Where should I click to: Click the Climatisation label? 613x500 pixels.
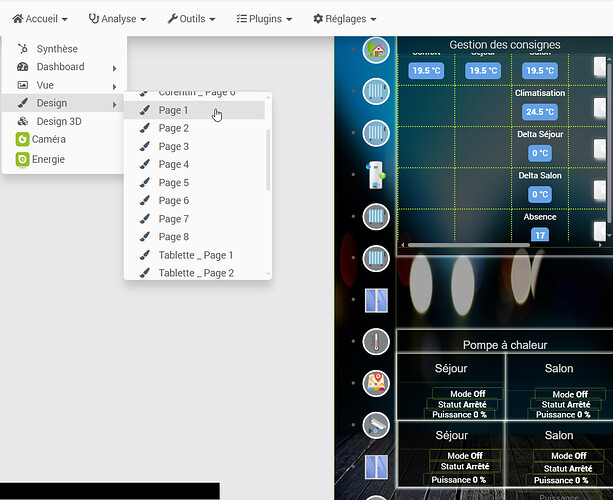pyautogui.click(x=540, y=93)
